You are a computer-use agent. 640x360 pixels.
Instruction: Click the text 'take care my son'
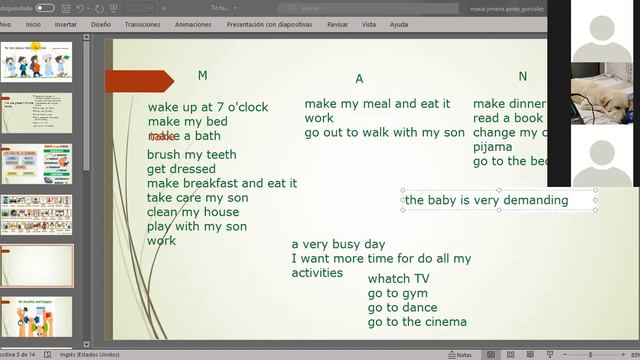tap(198, 198)
